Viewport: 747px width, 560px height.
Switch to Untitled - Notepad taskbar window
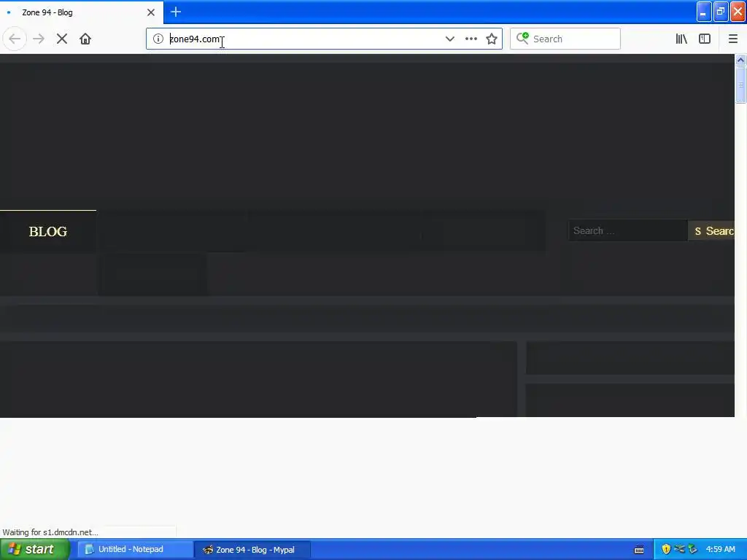pos(135,549)
